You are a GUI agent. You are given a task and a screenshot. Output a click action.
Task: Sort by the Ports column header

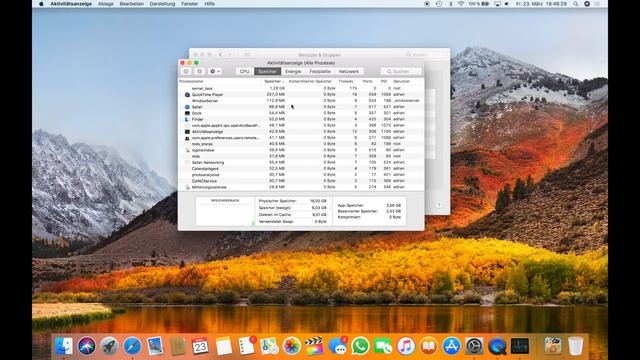point(367,82)
